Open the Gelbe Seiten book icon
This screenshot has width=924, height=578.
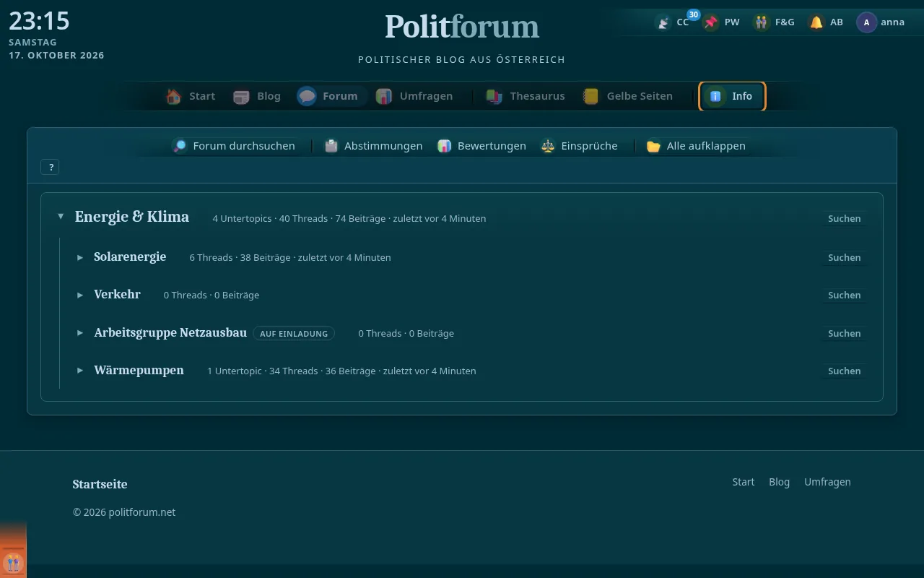click(x=590, y=96)
